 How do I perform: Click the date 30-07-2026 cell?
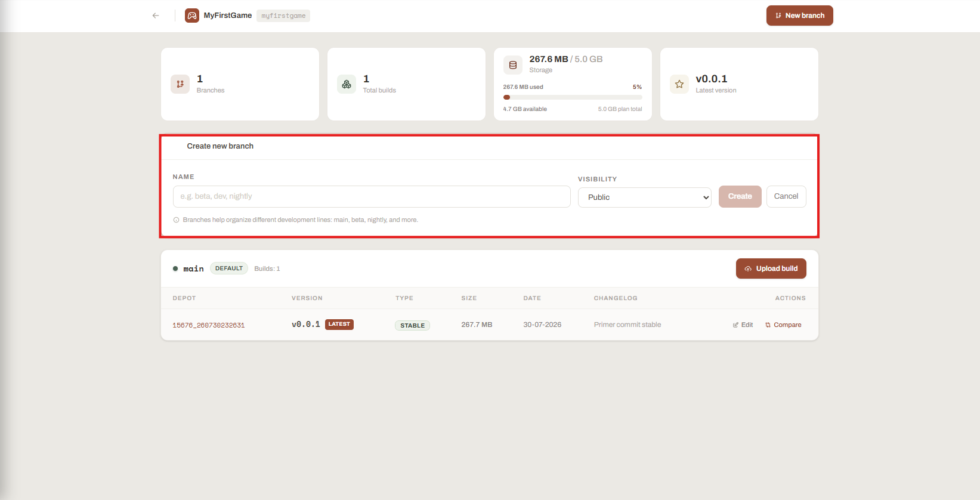point(542,325)
